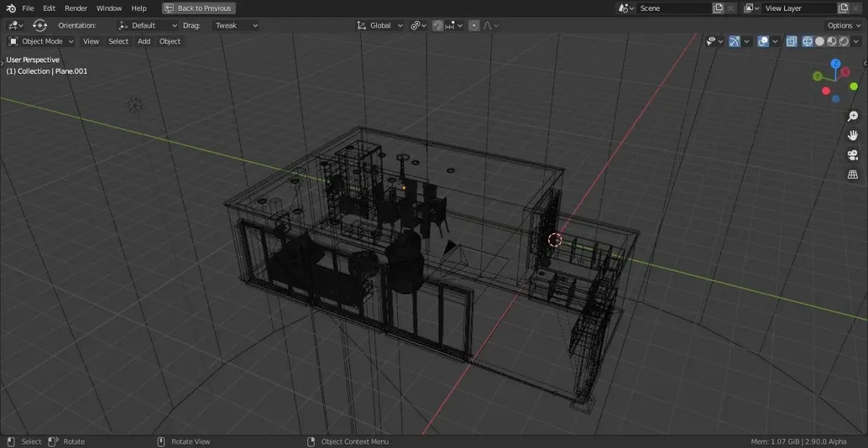Viewport: 868px width, 448px height.
Task: Open the active tool selector icon
Action: [x=15, y=25]
